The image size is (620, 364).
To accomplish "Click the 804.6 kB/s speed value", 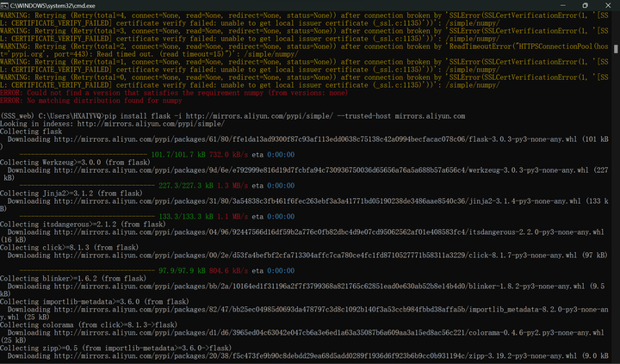I will click(228, 271).
